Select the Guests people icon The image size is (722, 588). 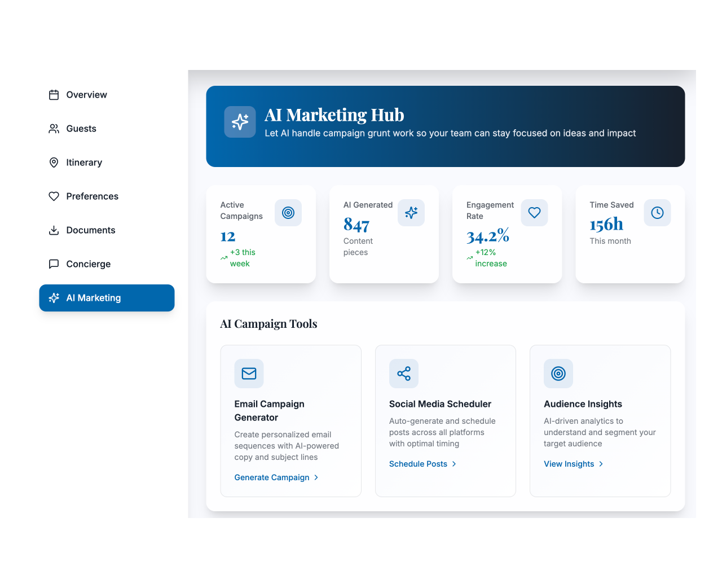tap(54, 129)
